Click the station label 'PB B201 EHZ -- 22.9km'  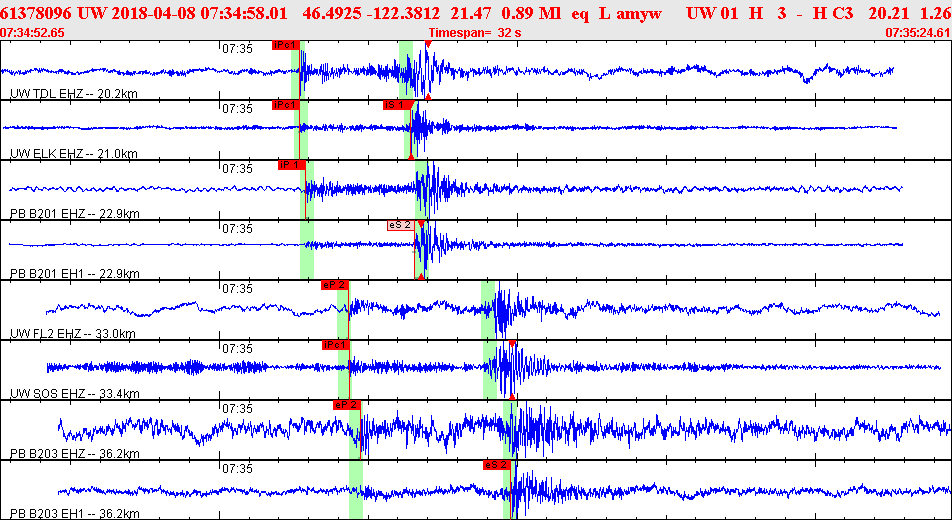[75, 214]
